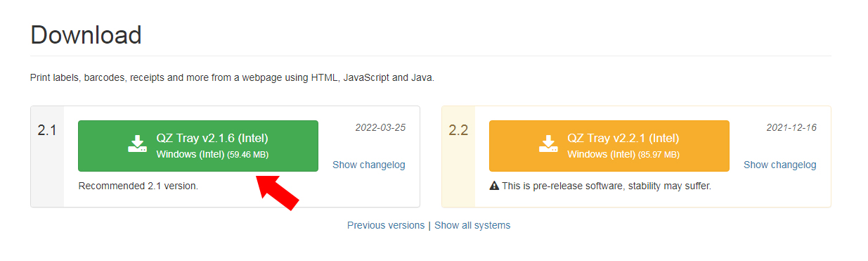The image size is (868, 261).
Task: Click the warning triangle beside pre-release notice
Action: tap(494, 186)
